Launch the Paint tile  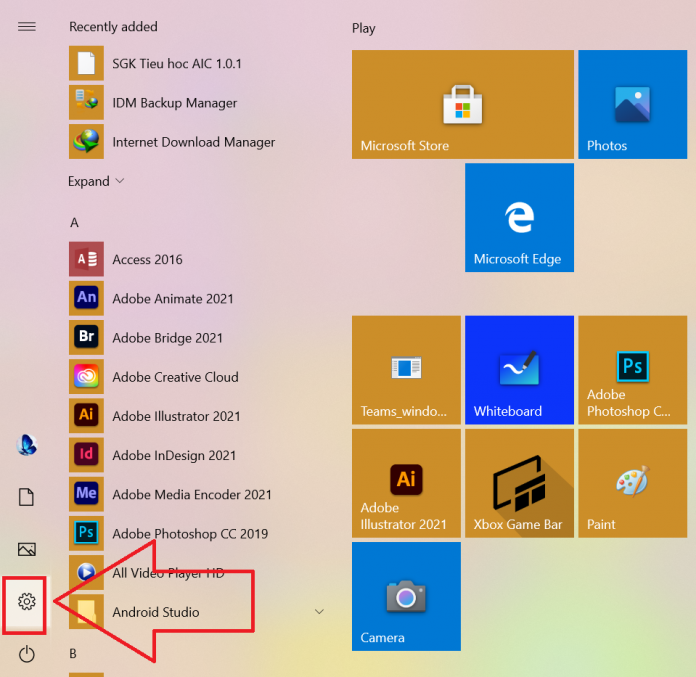pyautogui.click(x=632, y=483)
